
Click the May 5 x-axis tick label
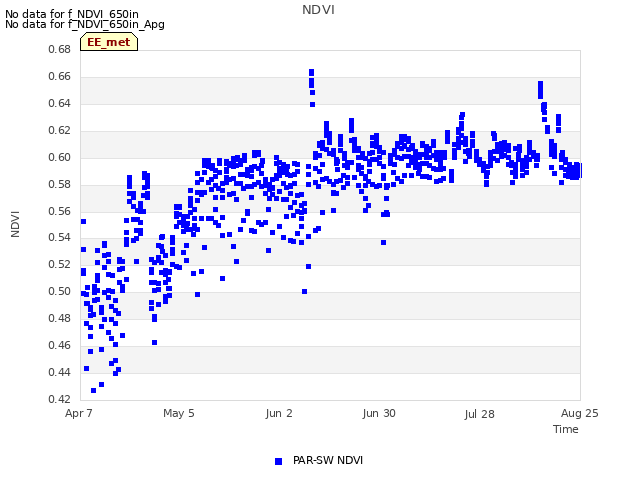click(178, 413)
